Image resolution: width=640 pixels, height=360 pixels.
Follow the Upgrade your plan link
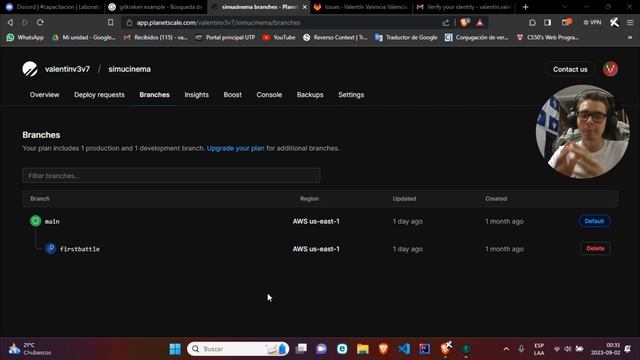click(236, 148)
